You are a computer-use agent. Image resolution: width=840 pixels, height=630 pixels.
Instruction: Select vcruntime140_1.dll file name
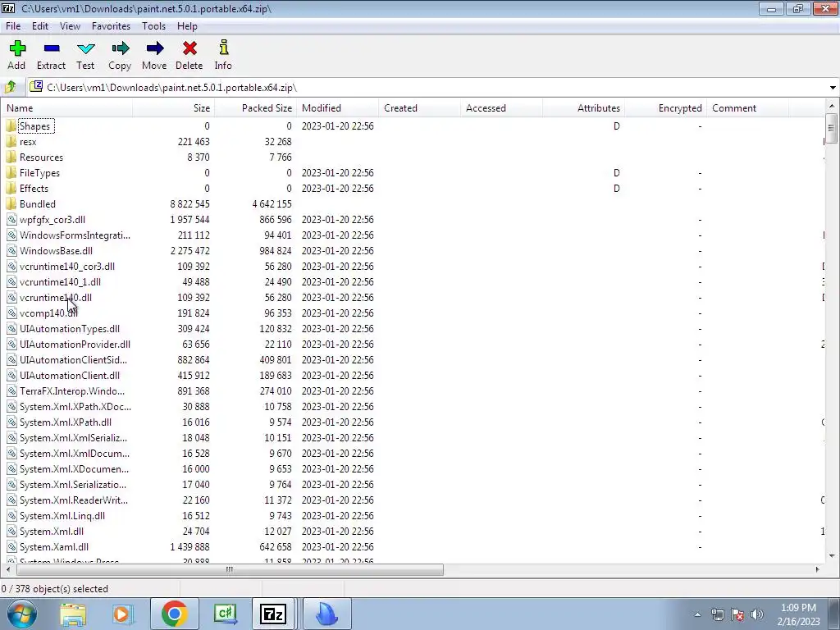(60, 282)
